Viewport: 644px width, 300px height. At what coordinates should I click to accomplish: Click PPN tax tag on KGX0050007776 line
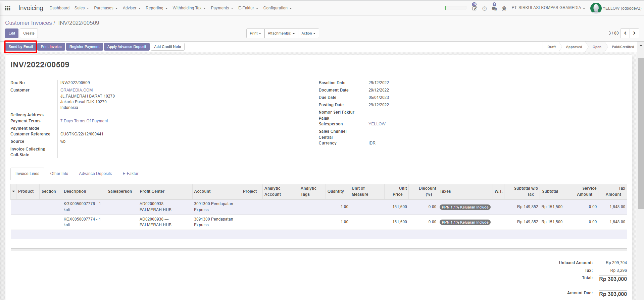pos(465,207)
